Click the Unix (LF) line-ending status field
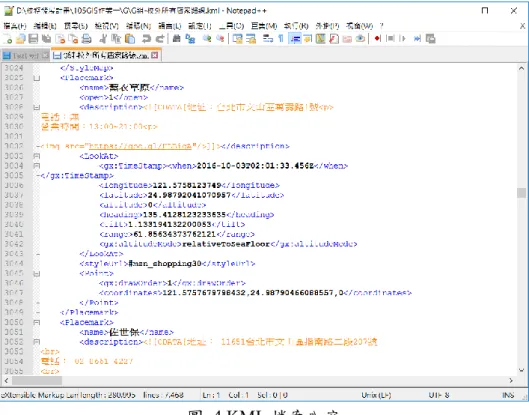Viewport: 529px width, 415px height. (376, 395)
